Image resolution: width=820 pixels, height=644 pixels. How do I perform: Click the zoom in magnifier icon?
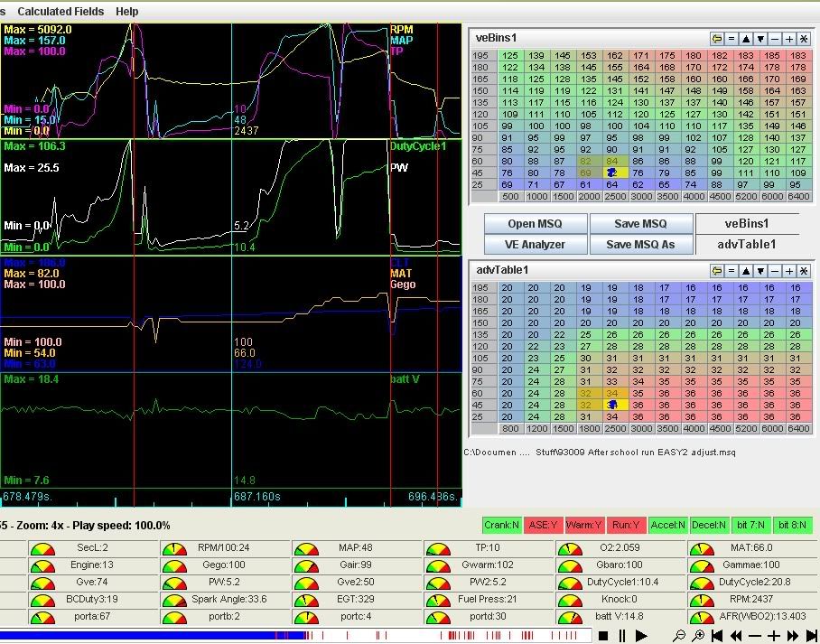[x=698, y=636]
